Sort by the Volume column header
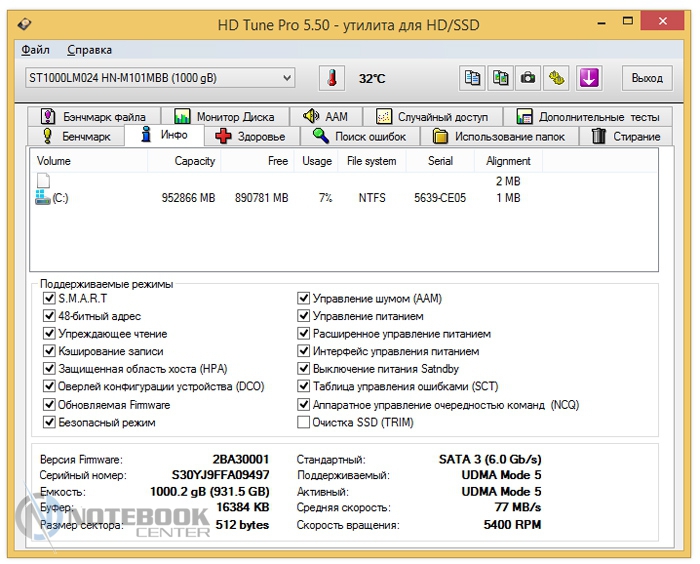This screenshot has height=564, width=700. (x=88, y=161)
